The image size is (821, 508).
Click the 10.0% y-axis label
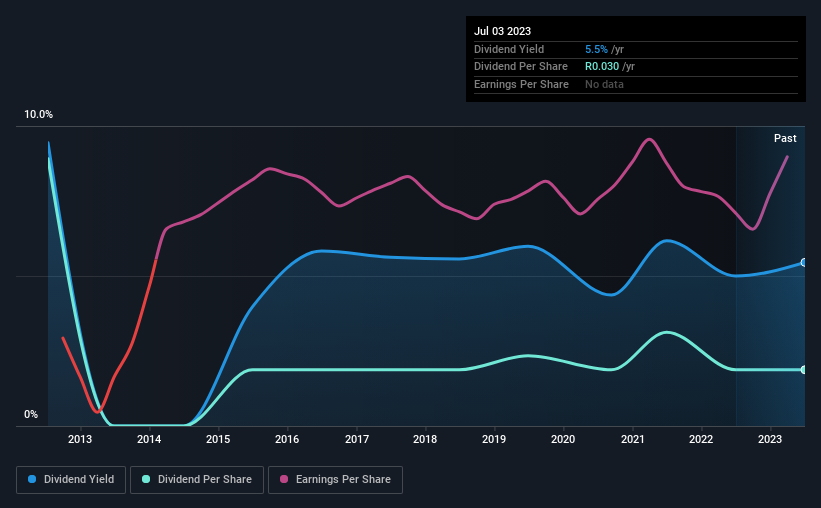pyautogui.click(x=38, y=114)
